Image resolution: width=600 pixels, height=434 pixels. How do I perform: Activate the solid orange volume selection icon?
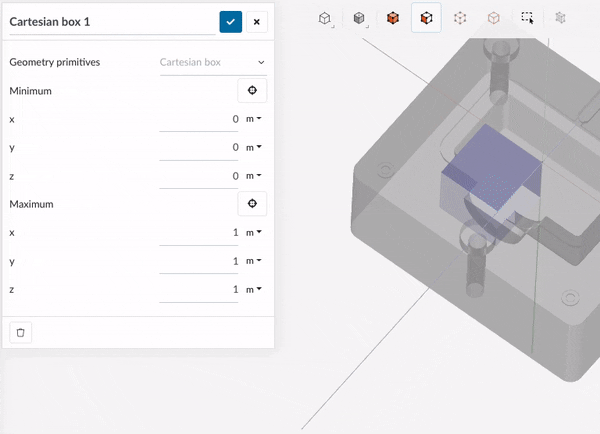pos(393,18)
